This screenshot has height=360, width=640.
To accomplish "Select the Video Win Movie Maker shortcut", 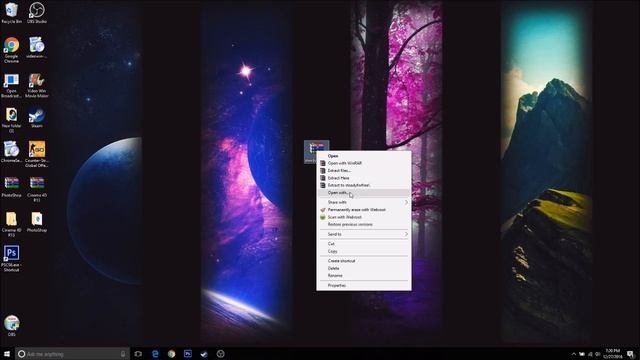I will (37, 85).
